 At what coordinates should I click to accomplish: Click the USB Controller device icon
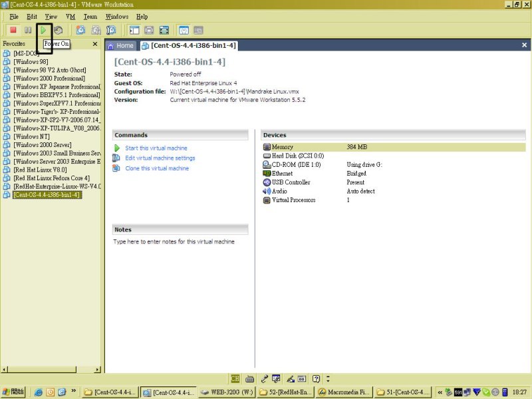click(x=267, y=182)
